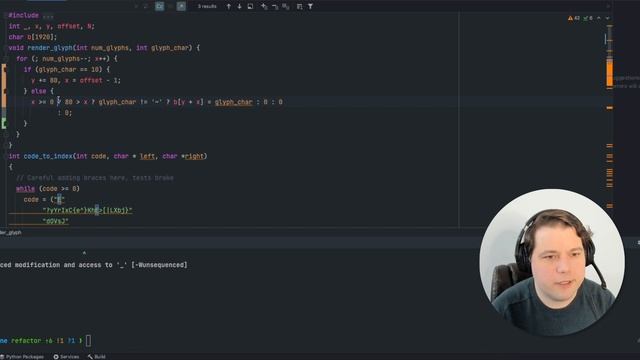Collapse the render_glyph function fold marker
This screenshot has width=640, height=360.
coord(5,48)
